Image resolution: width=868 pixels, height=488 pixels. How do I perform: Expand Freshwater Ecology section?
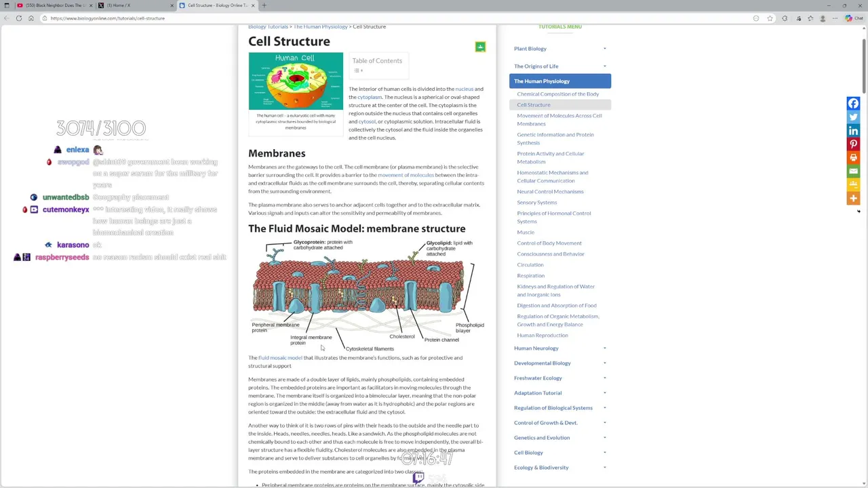click(604, 378)
